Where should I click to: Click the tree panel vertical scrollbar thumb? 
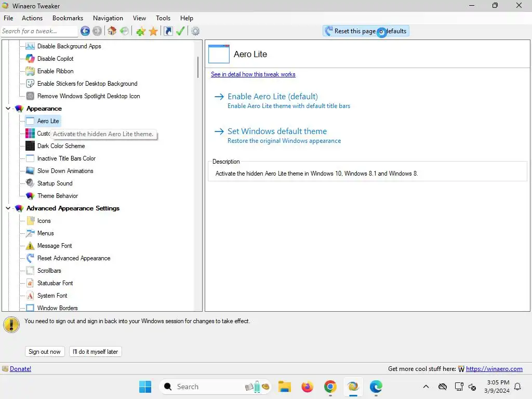[x=198, y=67]
